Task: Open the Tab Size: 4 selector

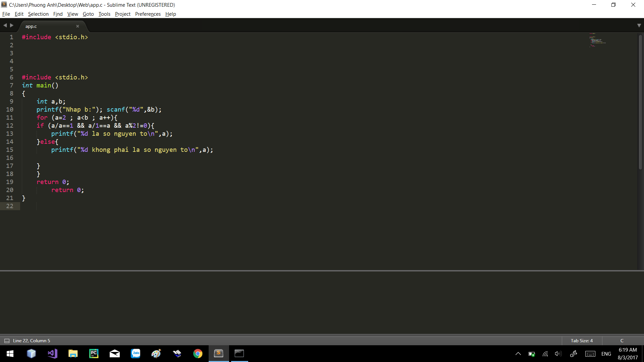Action: tap(582, 341)
